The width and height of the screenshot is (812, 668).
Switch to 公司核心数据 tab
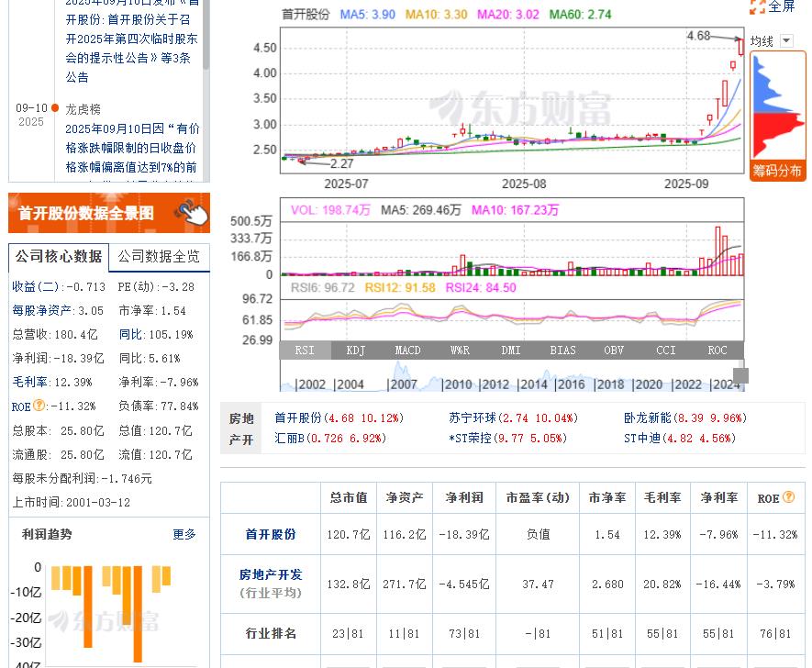coord(58,256)
